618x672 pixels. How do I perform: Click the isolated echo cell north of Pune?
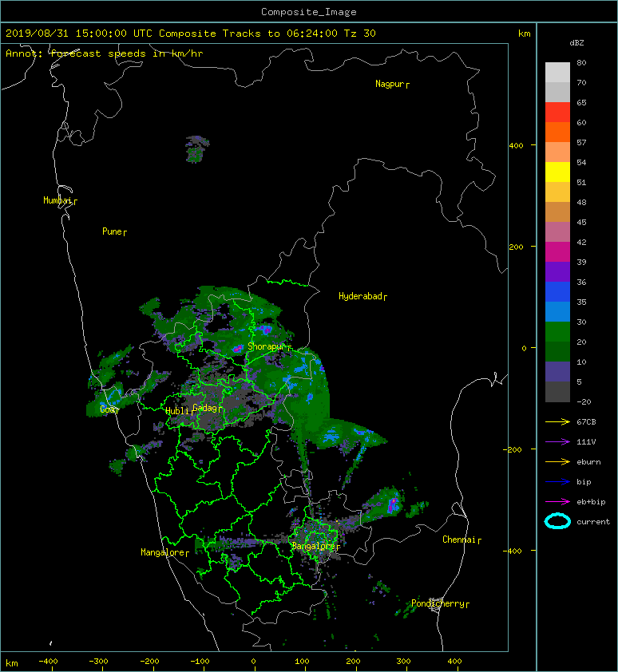click(x=197, y=149)
